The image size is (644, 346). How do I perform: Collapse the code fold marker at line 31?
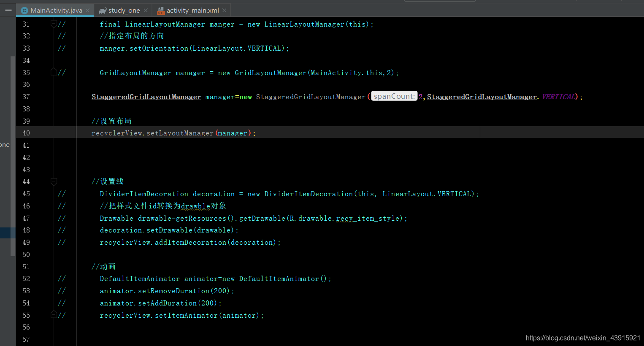(x=54, y=24)
